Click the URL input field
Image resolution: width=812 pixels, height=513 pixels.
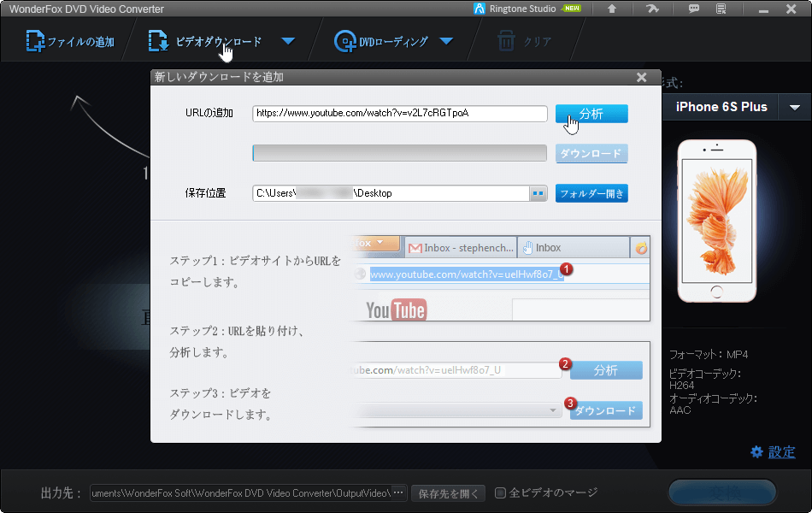pos(400,114)
